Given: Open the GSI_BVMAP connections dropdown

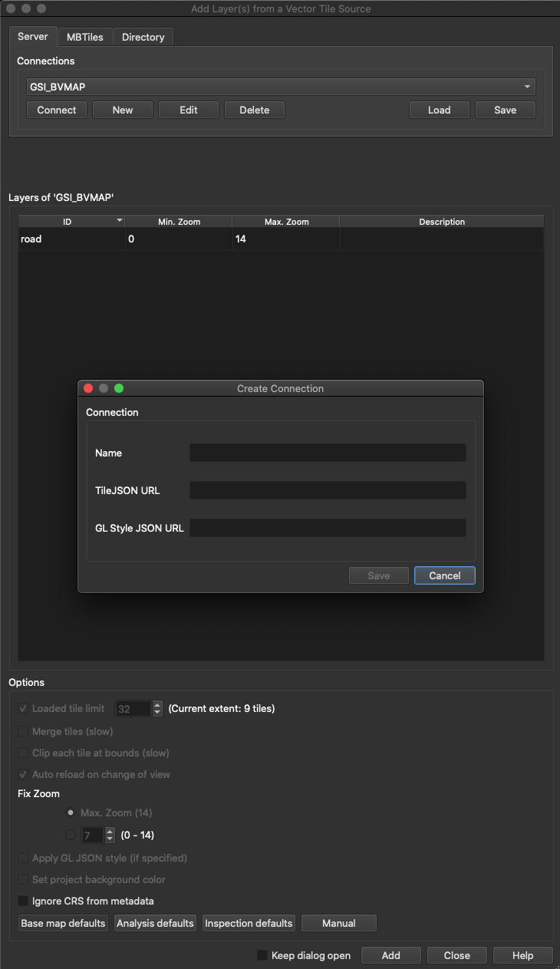Looking at the screenshot, I should (x=281, y=87).
